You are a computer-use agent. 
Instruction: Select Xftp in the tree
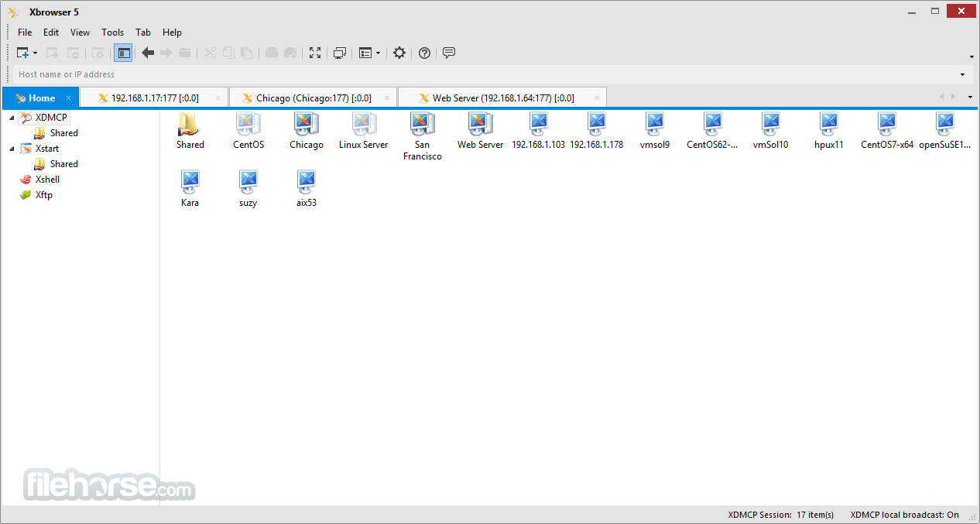point(44,195)
